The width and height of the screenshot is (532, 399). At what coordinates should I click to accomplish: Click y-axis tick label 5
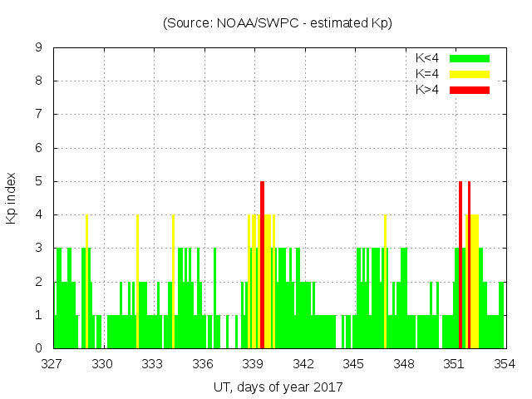[x=40, y=181]
